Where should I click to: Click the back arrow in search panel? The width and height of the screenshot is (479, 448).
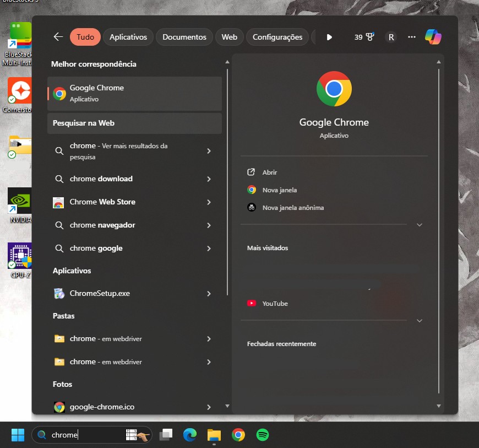[58, 37]
